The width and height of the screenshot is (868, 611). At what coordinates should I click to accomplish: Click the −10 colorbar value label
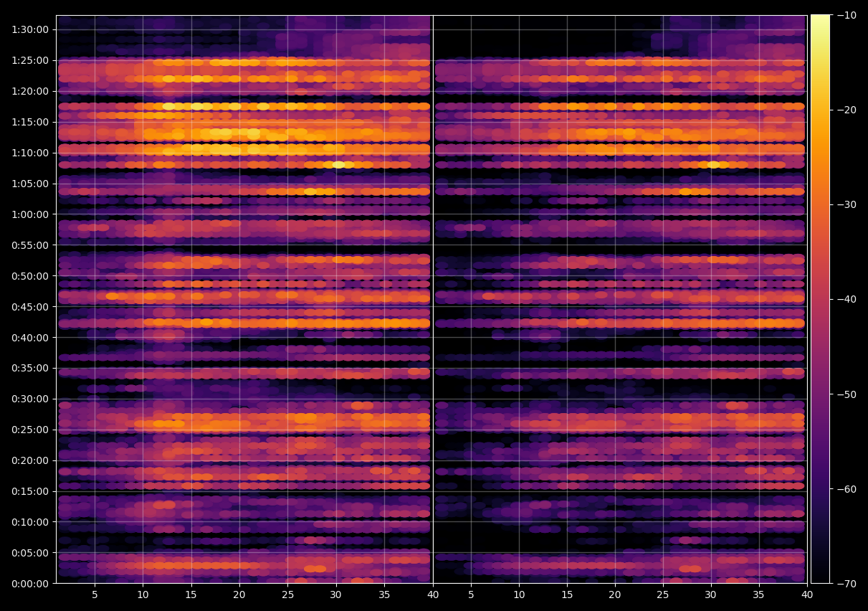[846, 15]
